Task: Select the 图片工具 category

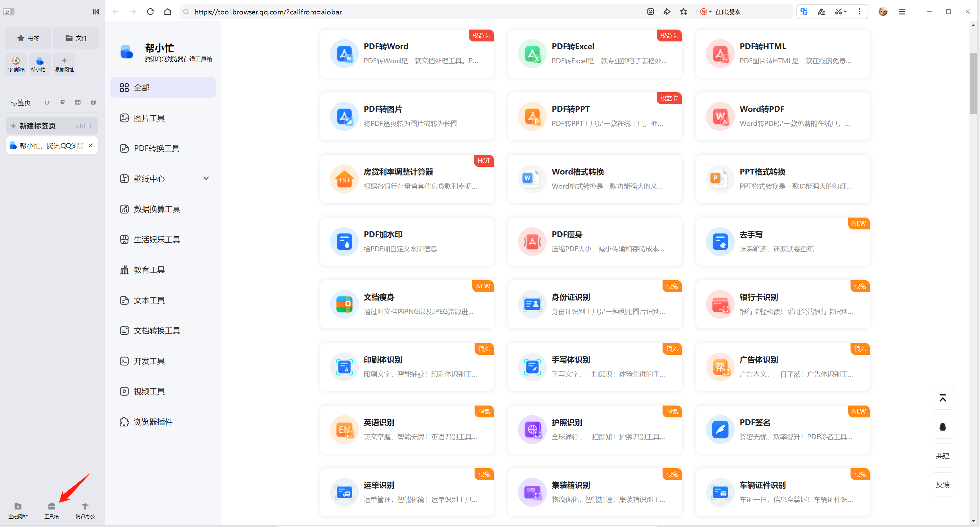Action: point(163,118)
